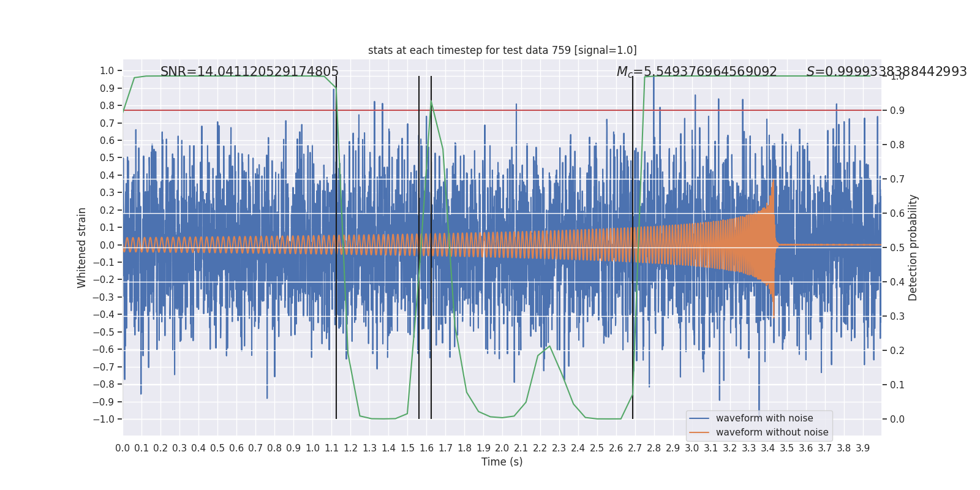This screenshot has height=490, width=980.
Task: Click the green probability peak near 1.6 s
Action: point(431,102)
